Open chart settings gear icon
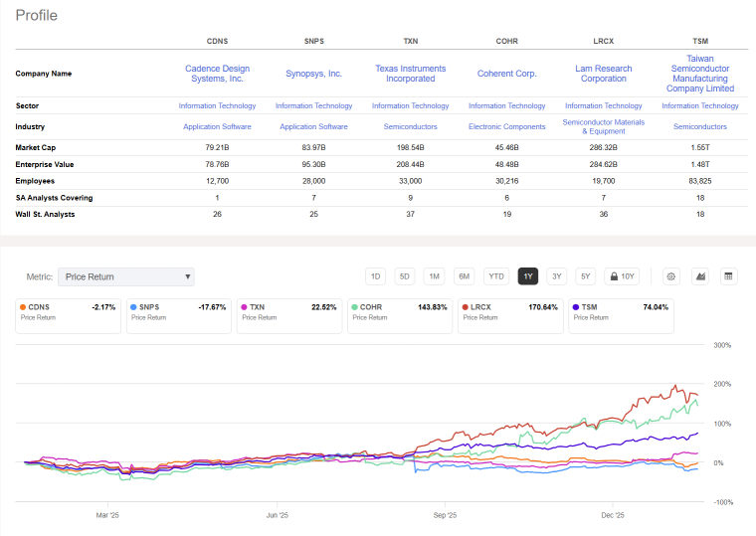Screen dimensions: 756x536 pyautogui.click(x=670, y=276)
